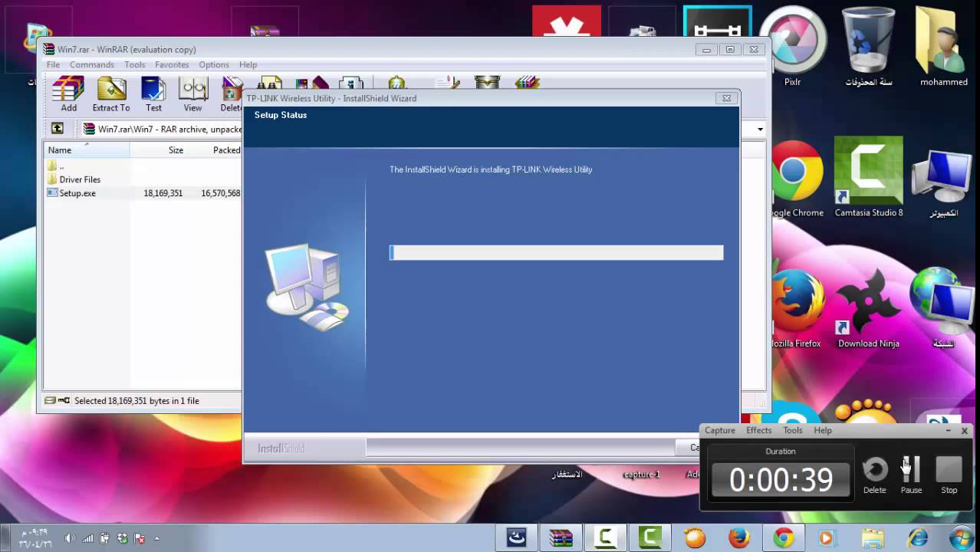Select the Camtasia Studio 8 desktop shortcut
980x552 pixels.
coord(868,178)
